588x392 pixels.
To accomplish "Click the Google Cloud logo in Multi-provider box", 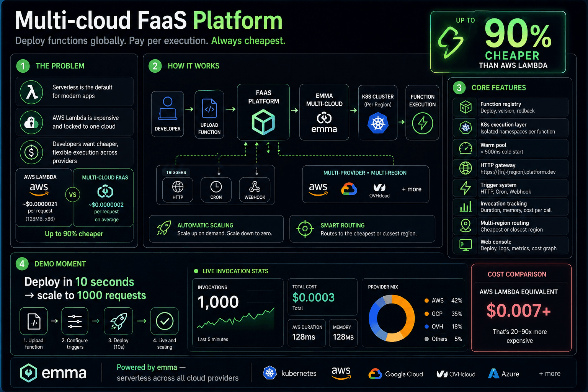I will click(x=349, y=189).
